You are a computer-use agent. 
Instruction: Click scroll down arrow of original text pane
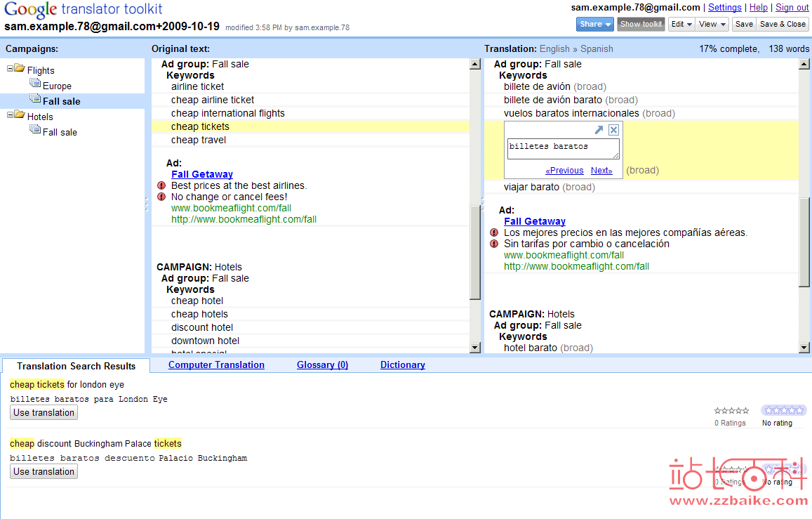pyautogui.click(x=475, y=348)
